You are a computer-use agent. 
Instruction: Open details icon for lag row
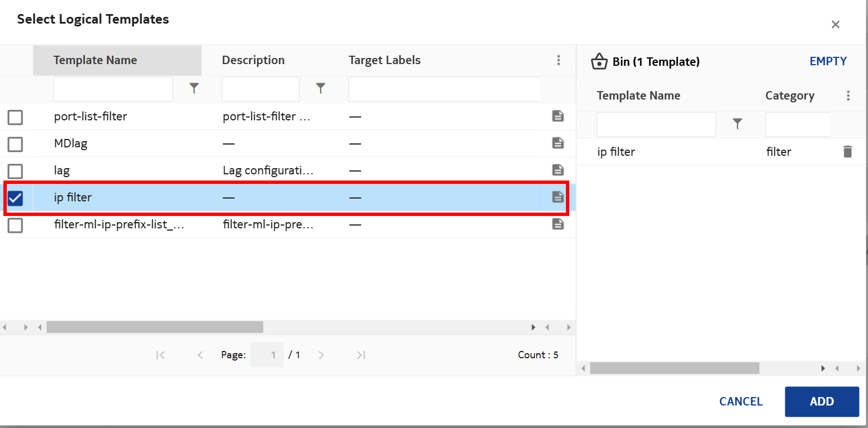point(557,170)
